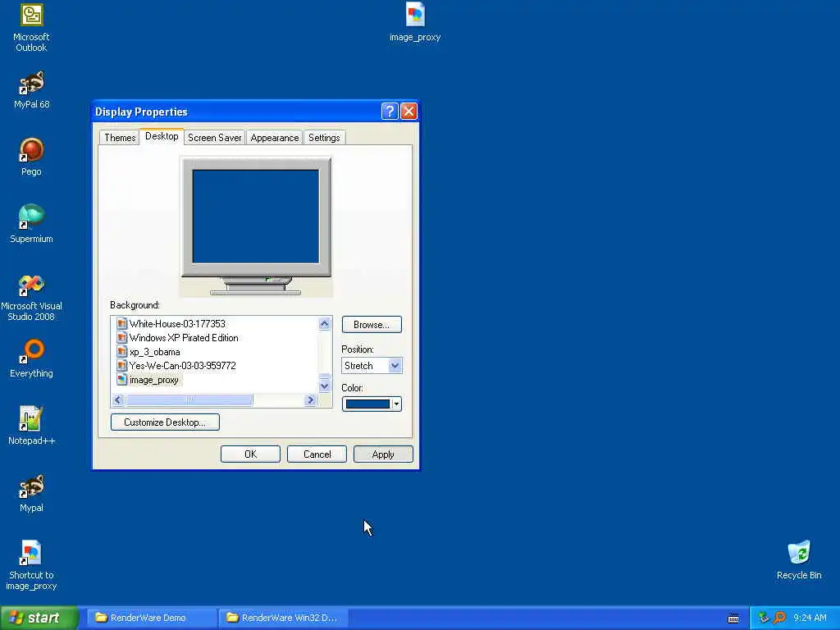The width and height of the screenshot is (840, 630).
Task: Switch to the Themes tab
Action: tap(120, 138)
